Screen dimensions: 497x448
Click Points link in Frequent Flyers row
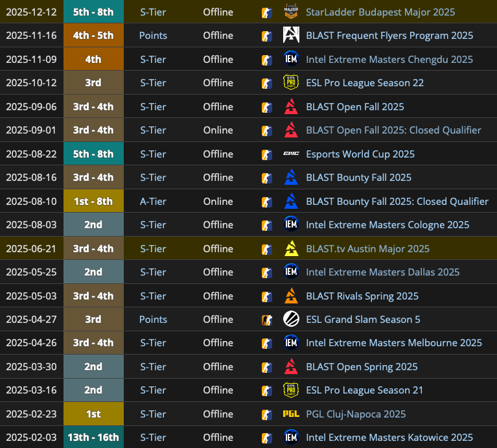(x=153, y=36)
